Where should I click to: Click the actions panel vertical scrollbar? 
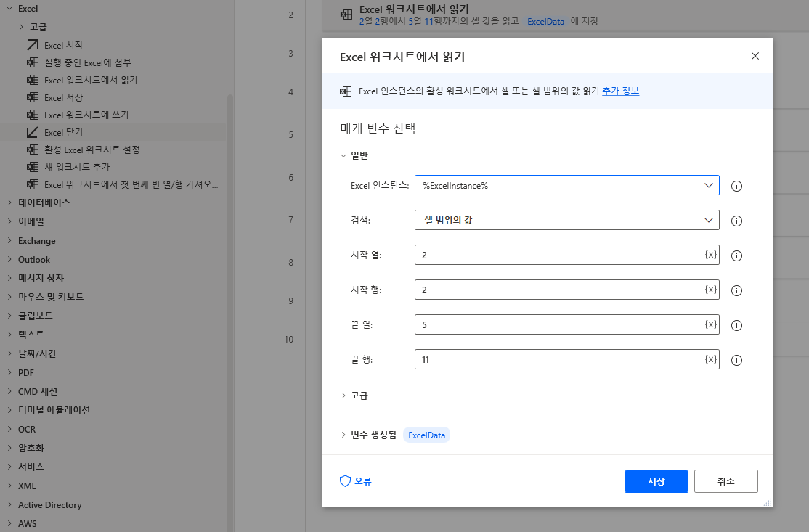(x=230, y=312)
